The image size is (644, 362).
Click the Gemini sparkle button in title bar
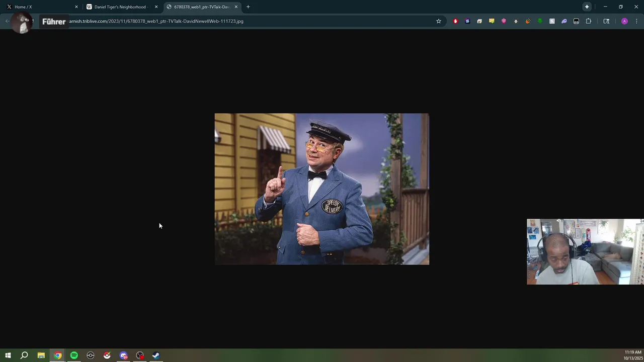[x=587, y=7]
